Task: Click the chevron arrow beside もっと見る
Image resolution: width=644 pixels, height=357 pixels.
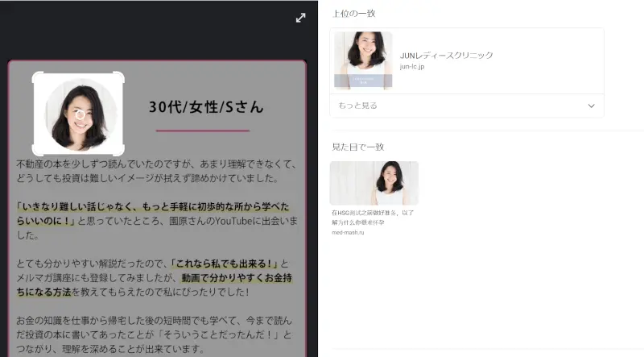Action: click(x=592, y=106)
